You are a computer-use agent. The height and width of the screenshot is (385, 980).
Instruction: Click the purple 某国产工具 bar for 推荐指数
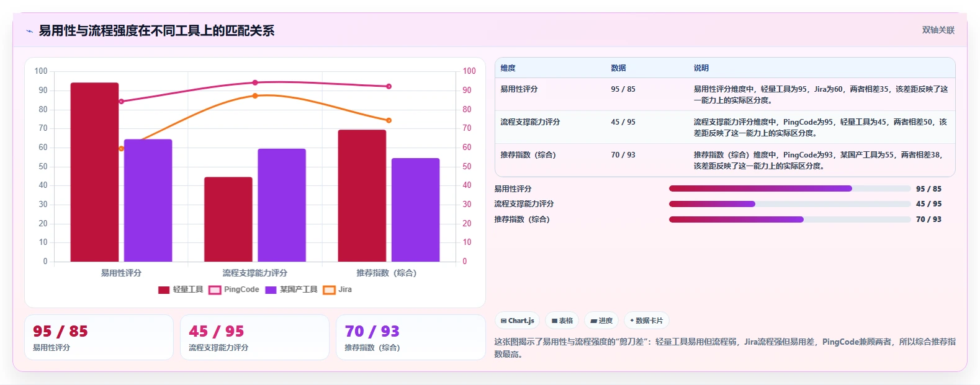[415, 210]
